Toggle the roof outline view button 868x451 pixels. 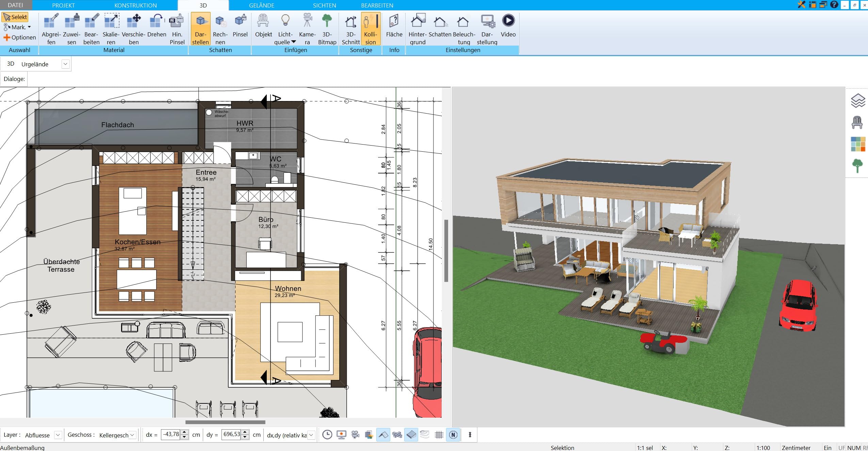383,435
